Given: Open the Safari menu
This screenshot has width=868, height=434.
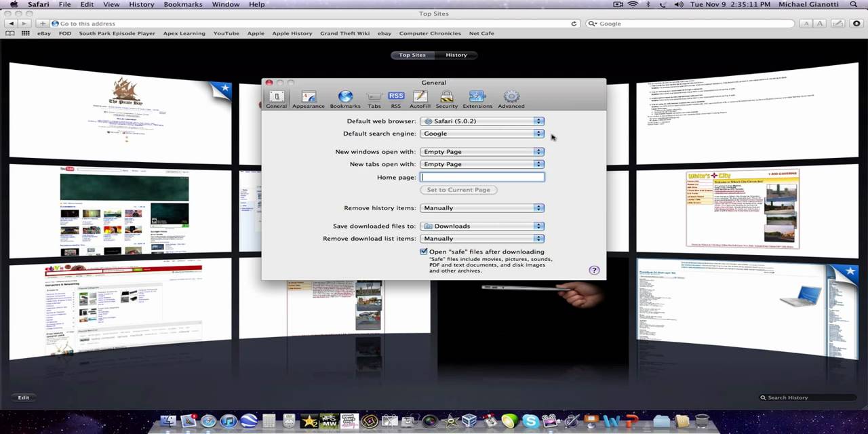Looking at the screenshot, I should (x=38, y=4).
